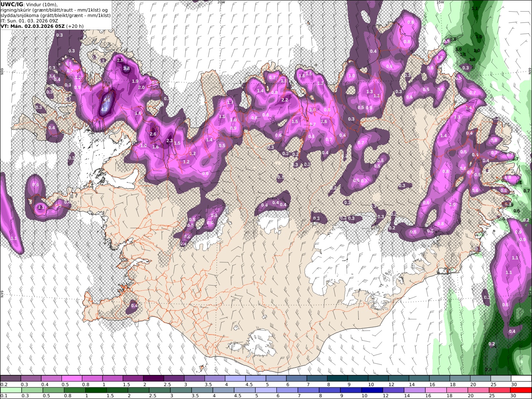Pick upper legend swatch between 9 and 10

point(358,379)
